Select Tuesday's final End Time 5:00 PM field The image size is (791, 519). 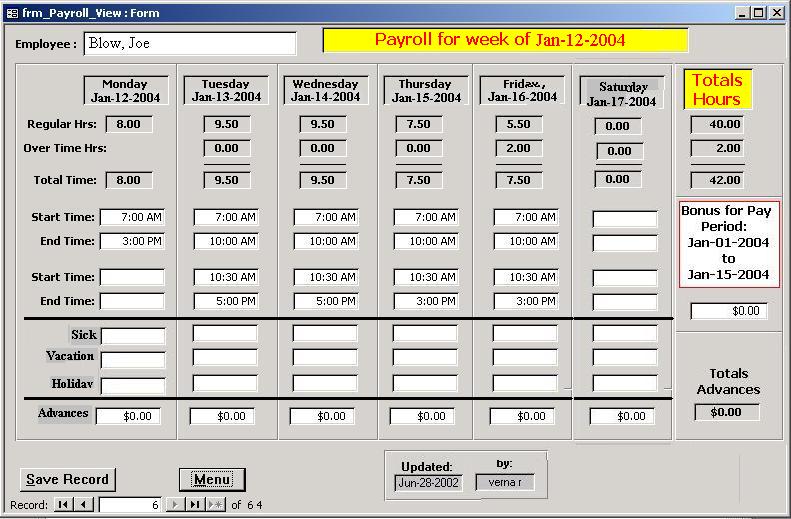coord(225,301)
